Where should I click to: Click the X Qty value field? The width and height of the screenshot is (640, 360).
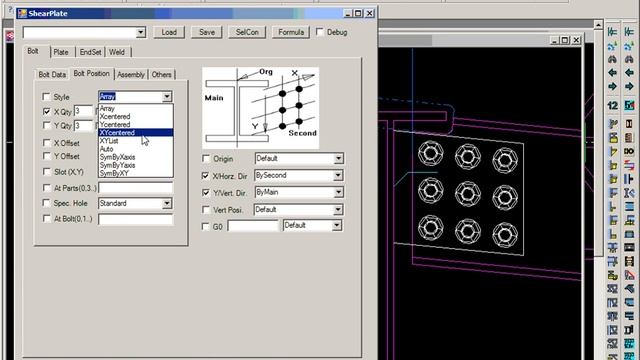click(84, 111)
